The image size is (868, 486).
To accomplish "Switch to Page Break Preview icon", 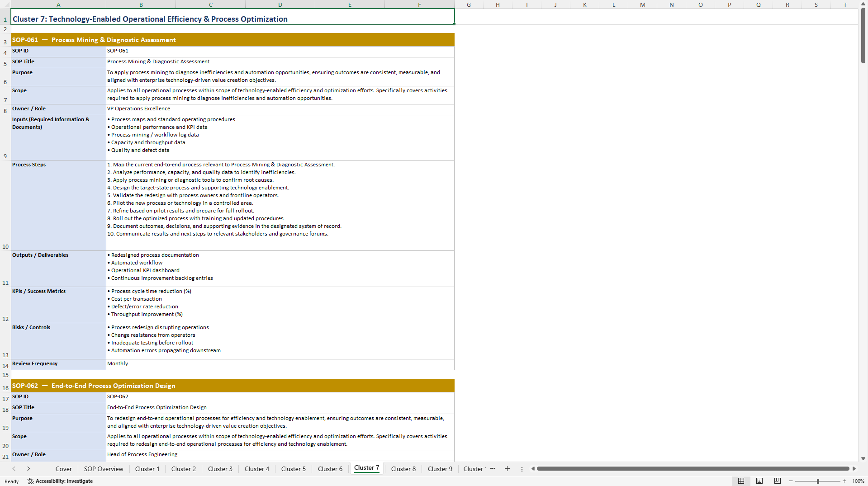I will tap(778, 481).
